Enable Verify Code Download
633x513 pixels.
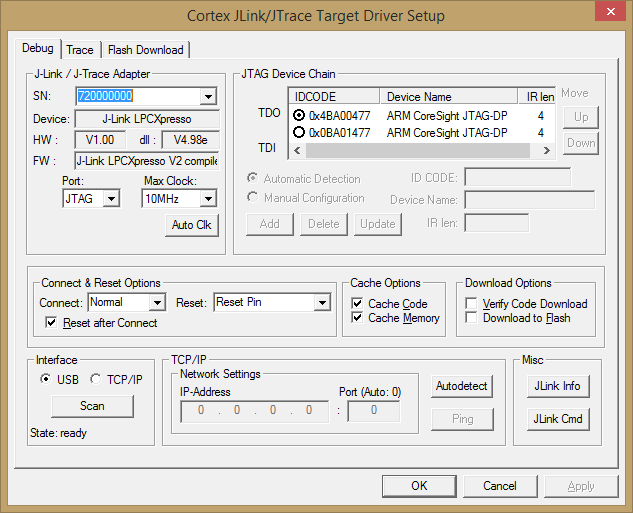coord(472,303)
